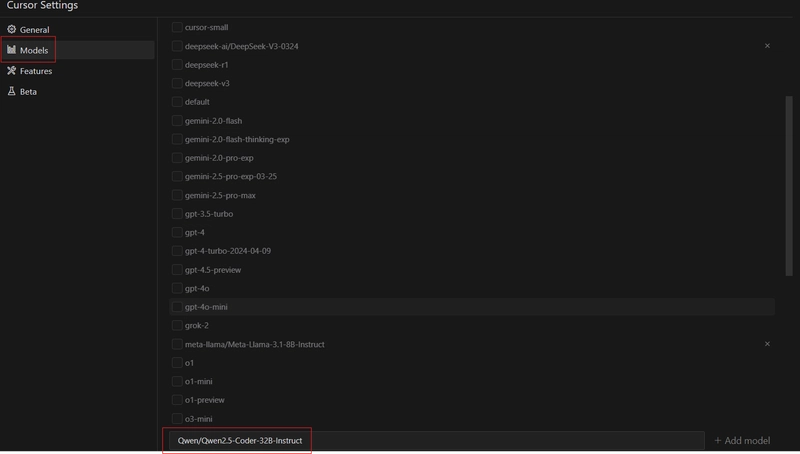Enable the cursor-small model checkbox
This screenshot has width=800, height=454.
point(177,27)
